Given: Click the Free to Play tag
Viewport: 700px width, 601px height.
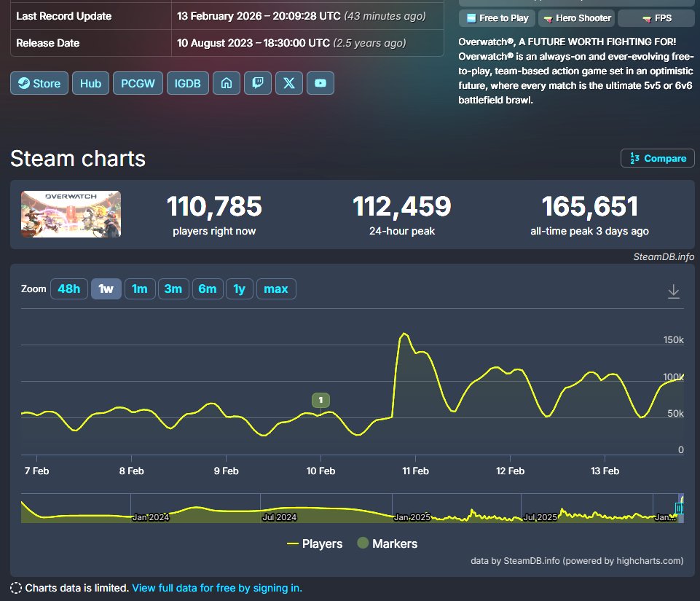Looking at the screenshot, I should pos(497,18).
